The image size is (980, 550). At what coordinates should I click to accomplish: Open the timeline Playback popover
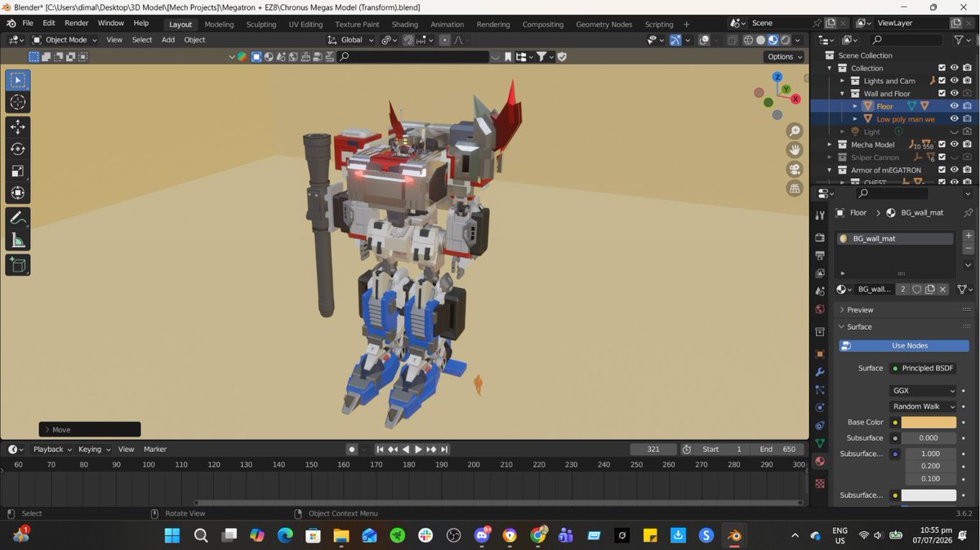click(52, 449)
